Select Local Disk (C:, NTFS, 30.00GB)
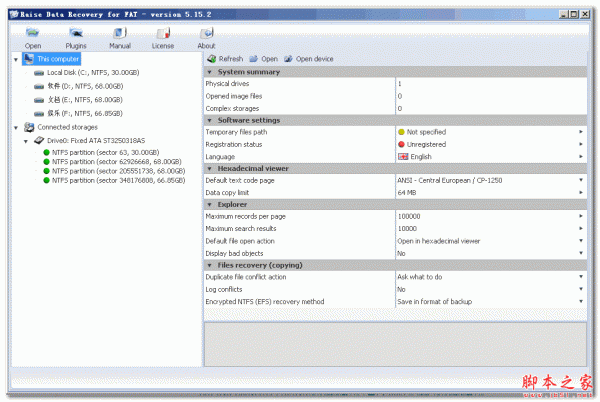The image size is (600, 402). coord(93,73)
